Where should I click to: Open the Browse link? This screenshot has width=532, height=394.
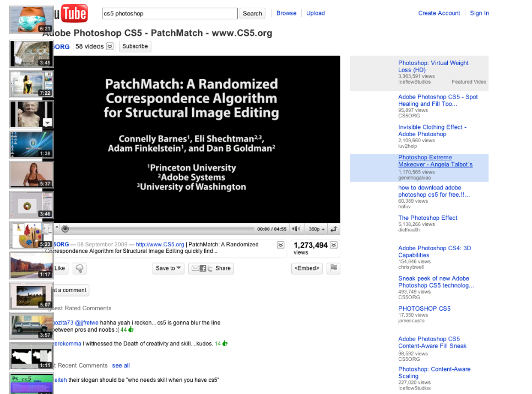tap(286, 13)
